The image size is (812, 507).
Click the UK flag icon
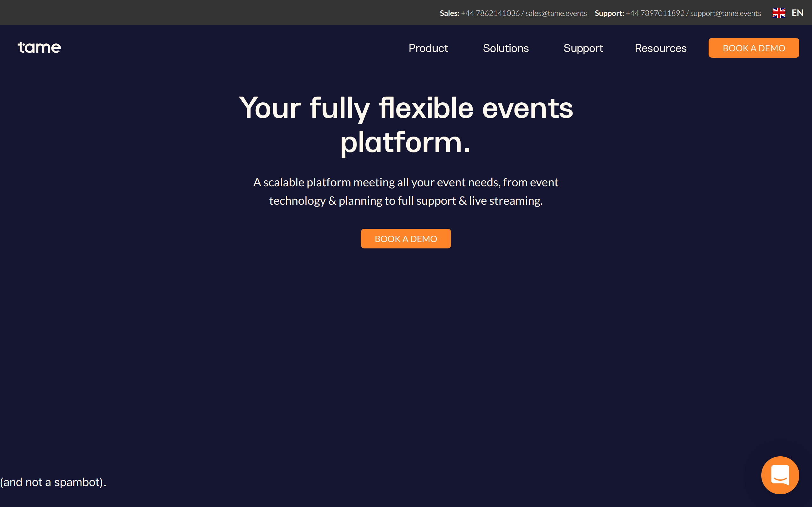pyautogui.click(x=779, y=13)
